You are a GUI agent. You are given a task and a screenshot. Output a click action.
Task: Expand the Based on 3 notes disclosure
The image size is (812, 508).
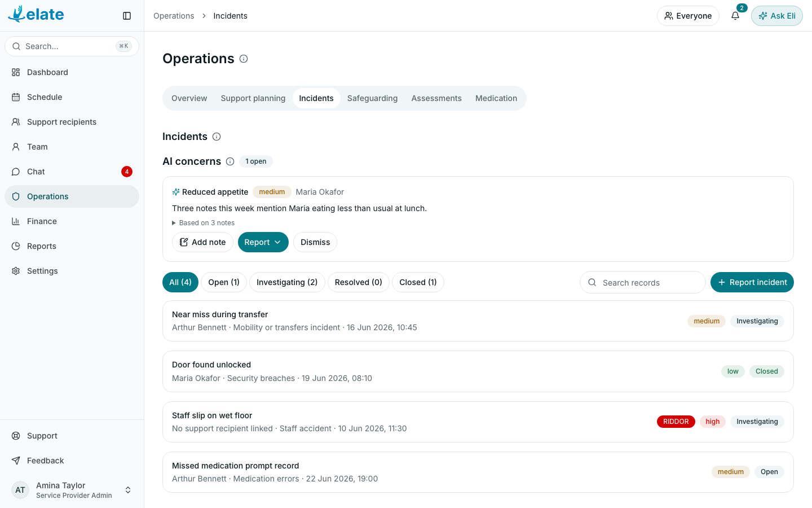[204, 223]
